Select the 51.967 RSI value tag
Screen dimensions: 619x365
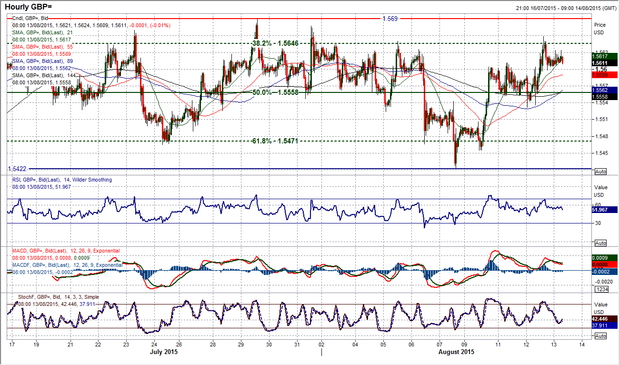click(x=604, y=210)
